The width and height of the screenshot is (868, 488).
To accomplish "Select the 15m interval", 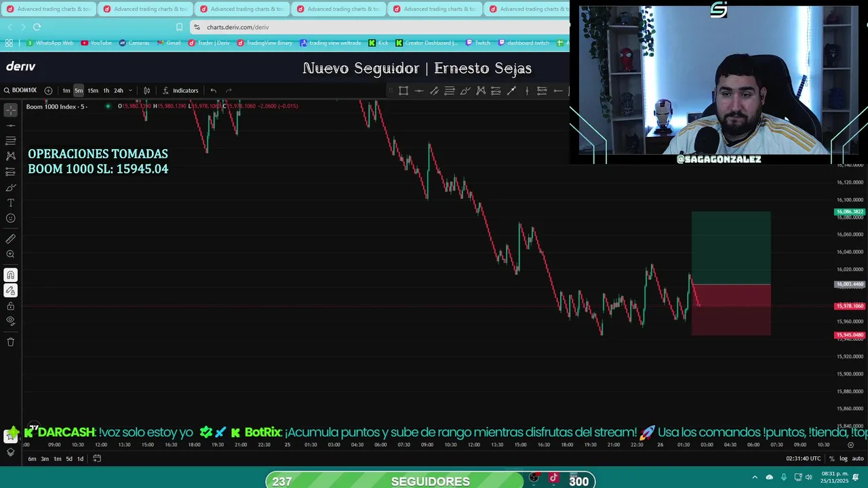I will pyautogui.click(x=93, y=91).
